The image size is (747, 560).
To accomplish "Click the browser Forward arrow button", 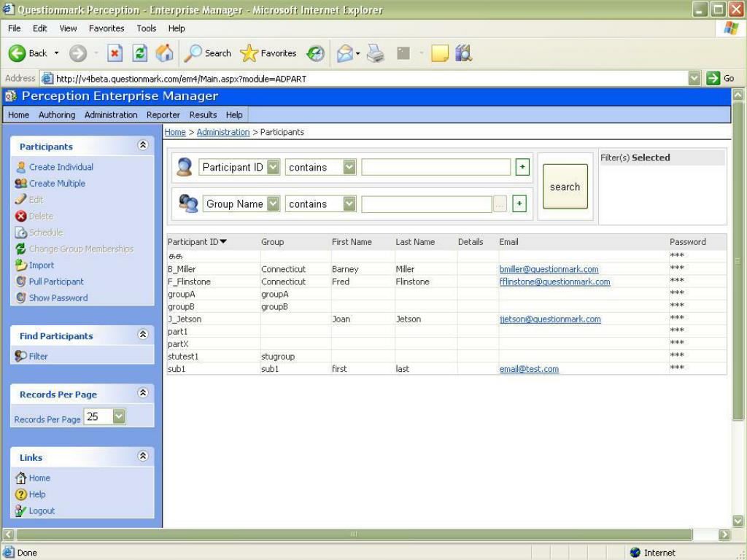I will click(x=77, y=53).
